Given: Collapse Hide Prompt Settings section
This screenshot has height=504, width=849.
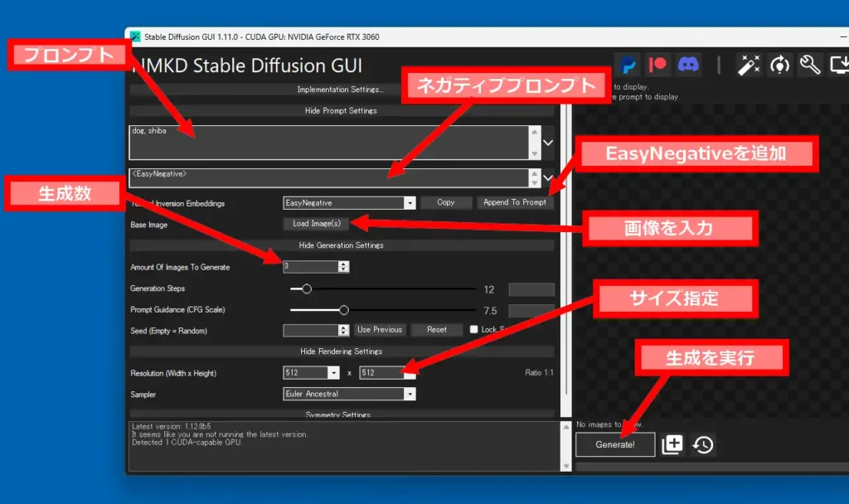Looking at the screenshot, I should [x=341, y=110].
